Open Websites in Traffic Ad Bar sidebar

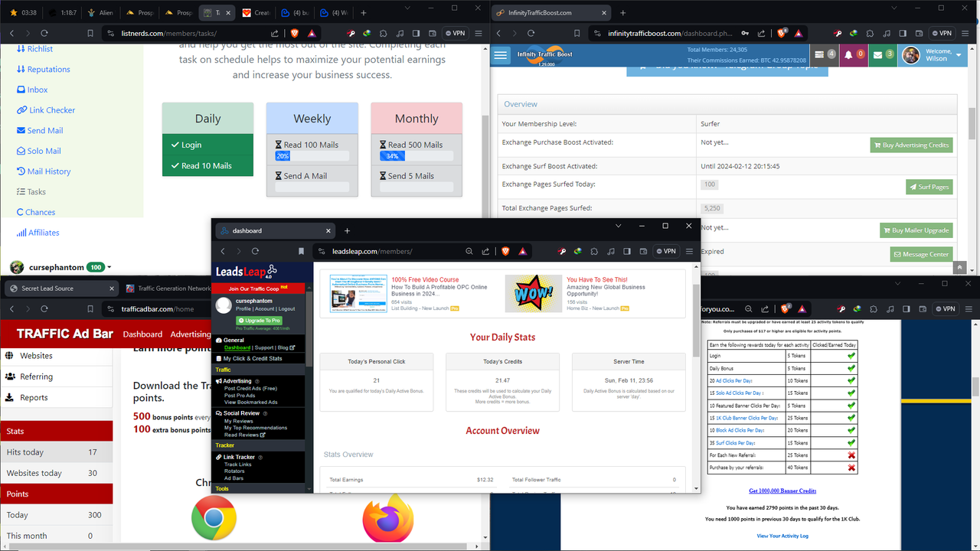point(36,356)
